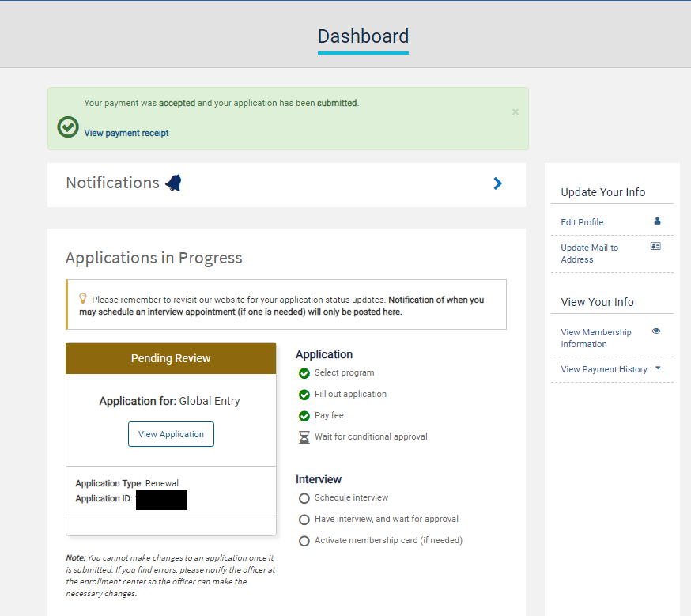
Task: Click the person icon next to Edit Profile
Action: pyautogui.click(x=657, y=221)
